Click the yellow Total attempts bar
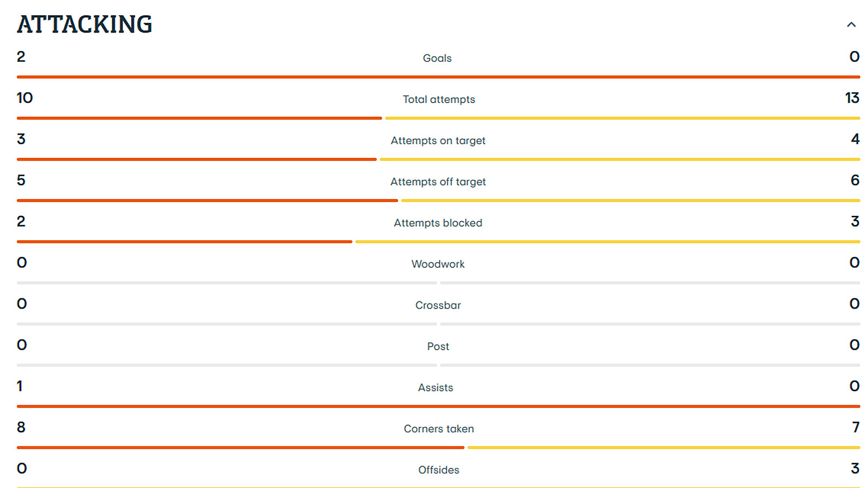 click(623, 118)
